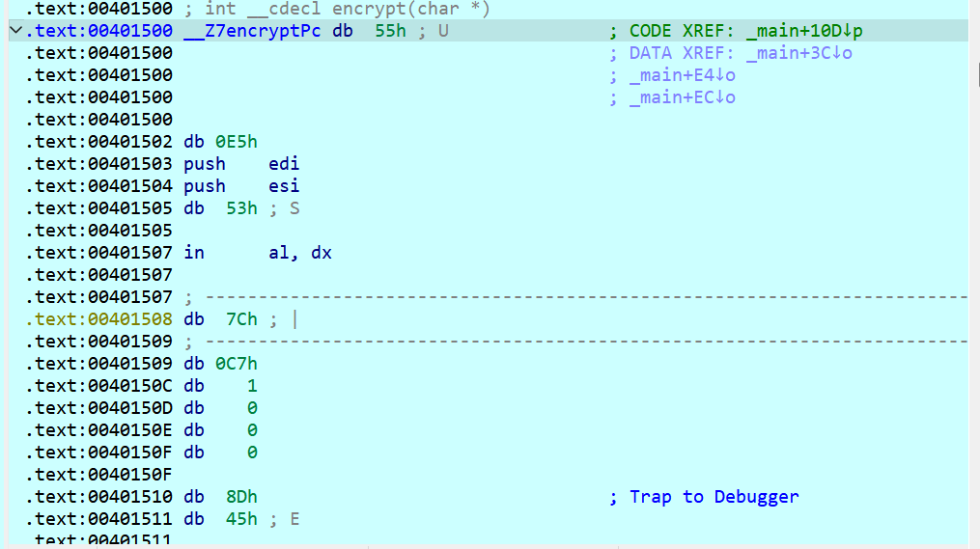980x549 pixels.
Task: Click the 'db 45h' byte at 00401511
Action: (220, 520)
